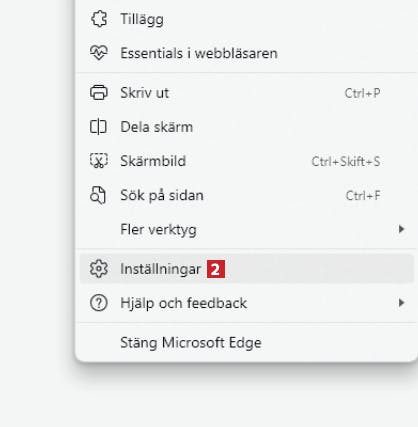This screenshot has width=418, height=427.
Task: Expand the Fler verktyg submenu arrow
Action: point(401,229)
